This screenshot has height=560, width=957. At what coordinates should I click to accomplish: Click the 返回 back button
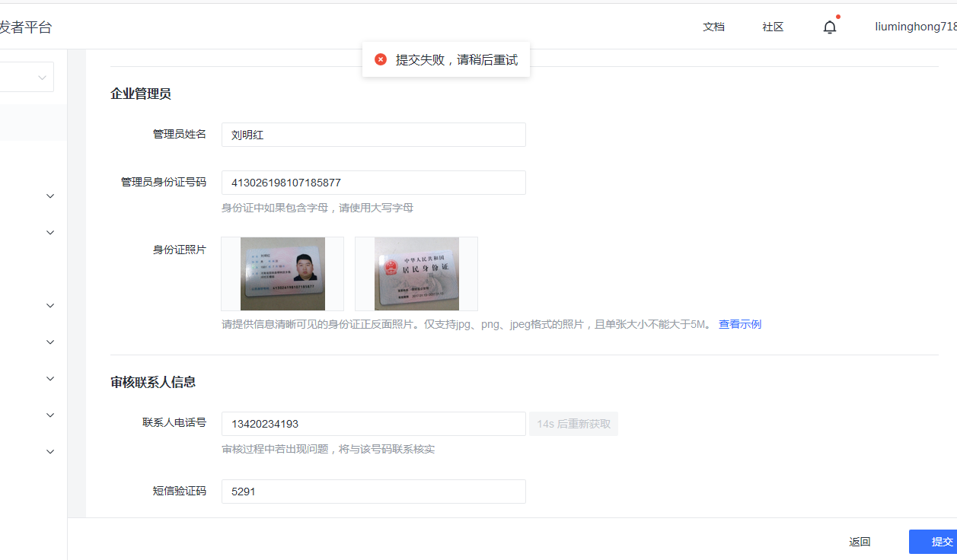[x=859, y=541]
